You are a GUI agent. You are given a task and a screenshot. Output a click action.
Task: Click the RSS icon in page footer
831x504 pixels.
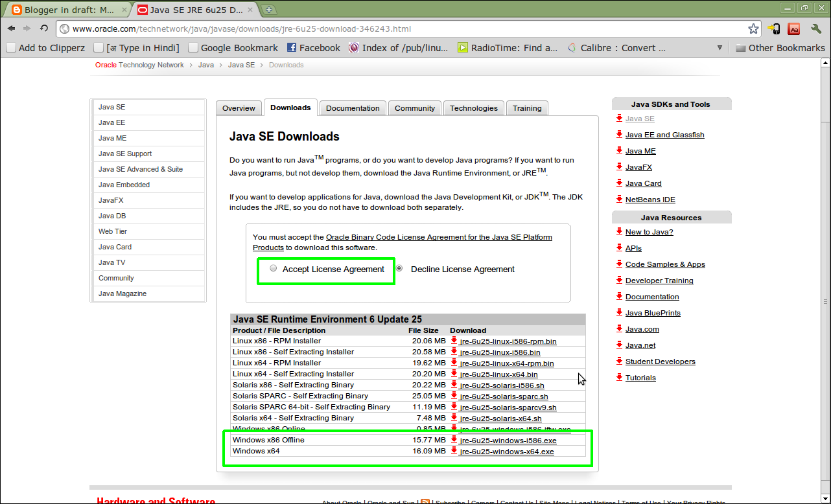click(425, 501)
